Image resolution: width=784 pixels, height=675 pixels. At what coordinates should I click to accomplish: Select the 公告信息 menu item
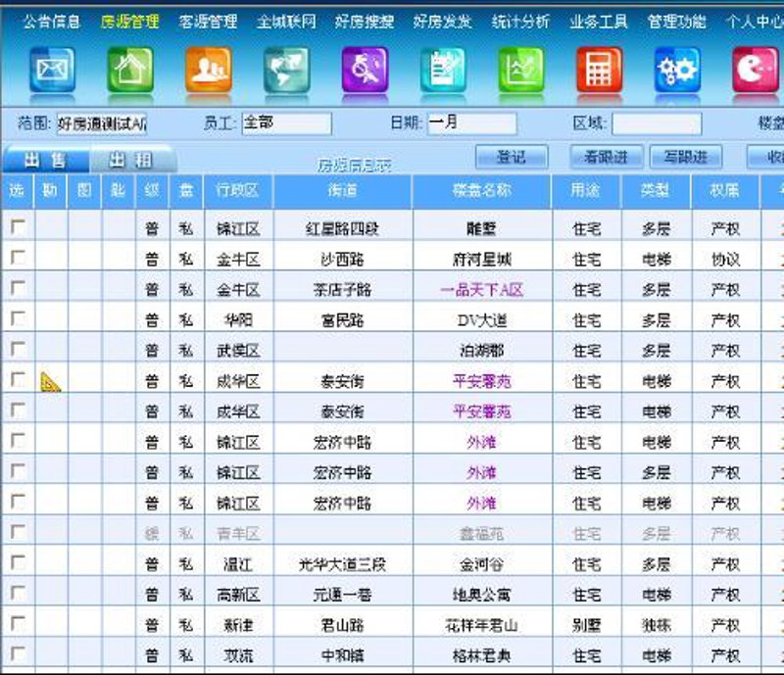[52, 22]
